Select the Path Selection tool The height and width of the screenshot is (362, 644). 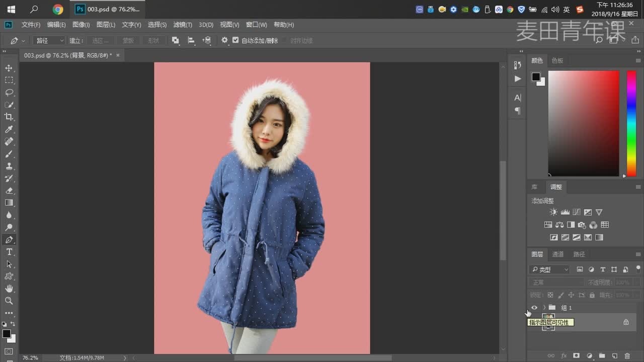9,264
